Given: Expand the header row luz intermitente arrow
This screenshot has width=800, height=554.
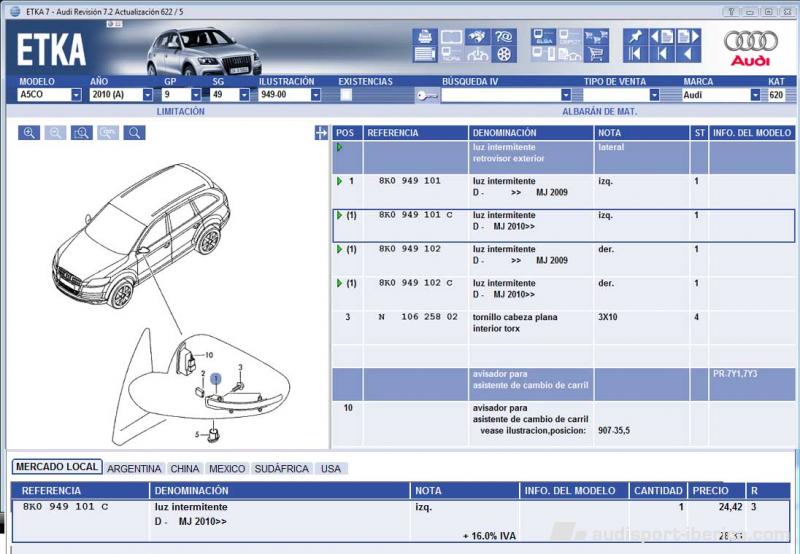Looking at the screenshot, I should pos(340,147).
